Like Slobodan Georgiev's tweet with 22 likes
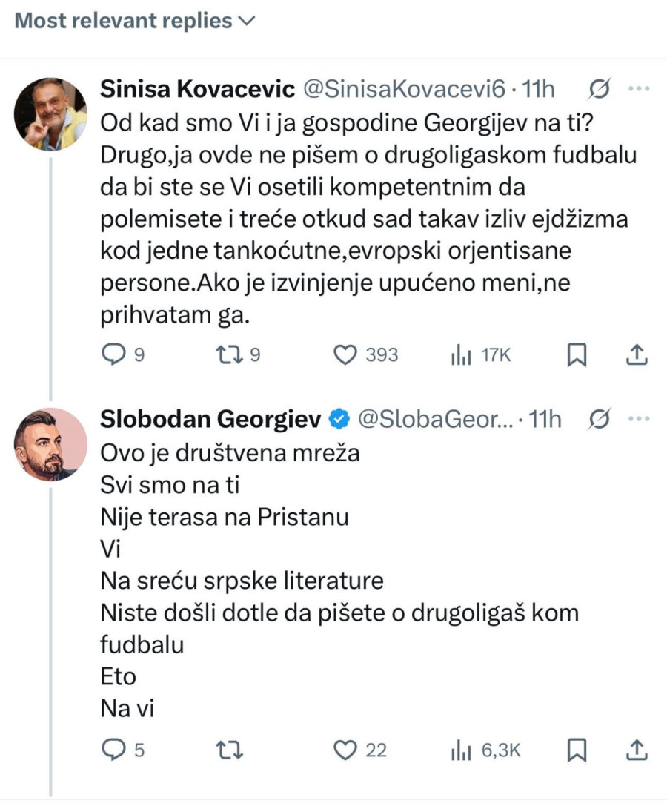The image size is (667, 812). 344,750
